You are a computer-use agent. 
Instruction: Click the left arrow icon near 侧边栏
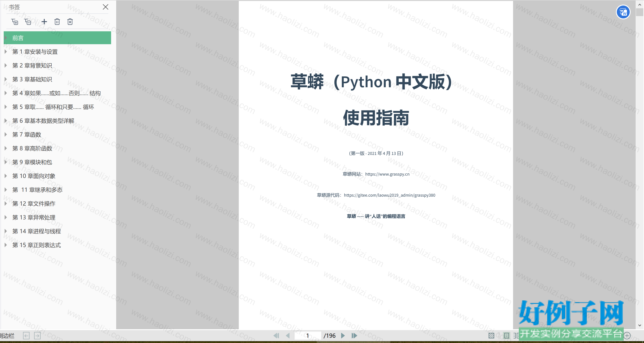pyautogui.click(x=26, y=335)
